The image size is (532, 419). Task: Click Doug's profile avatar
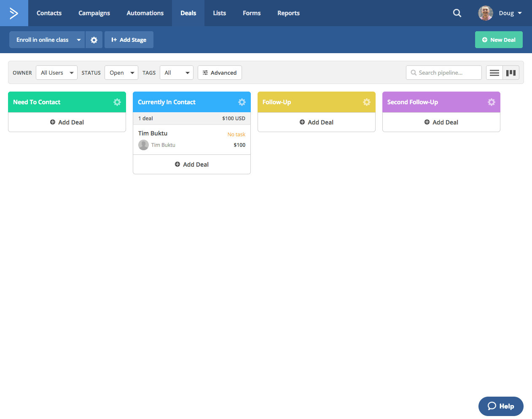click(x=486, y=13)
